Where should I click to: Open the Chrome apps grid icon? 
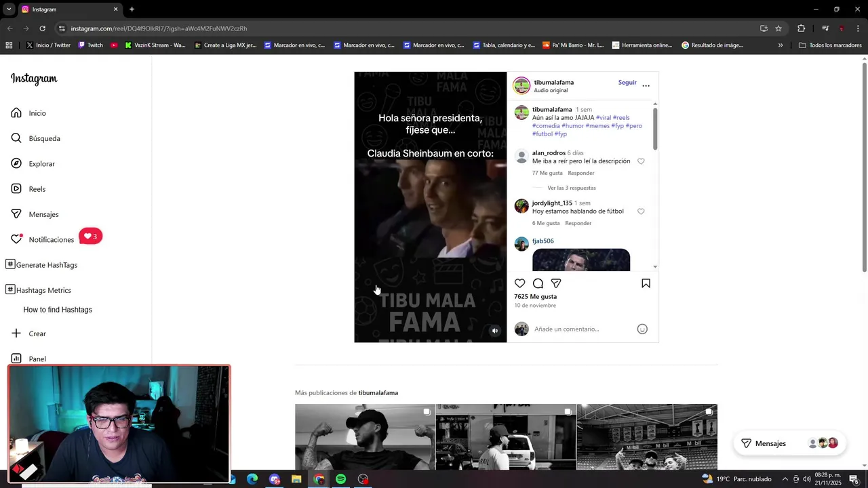(9, 45)
